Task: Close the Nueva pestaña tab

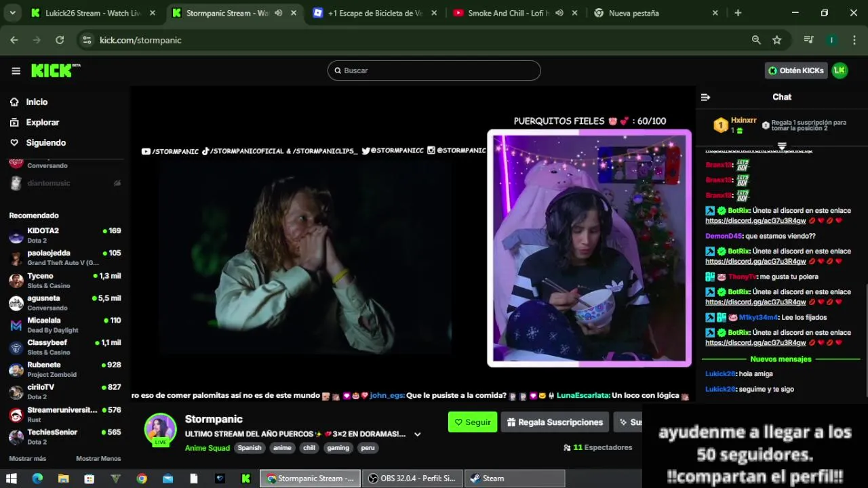Action: pyautogui.click(x=715, y=13)
